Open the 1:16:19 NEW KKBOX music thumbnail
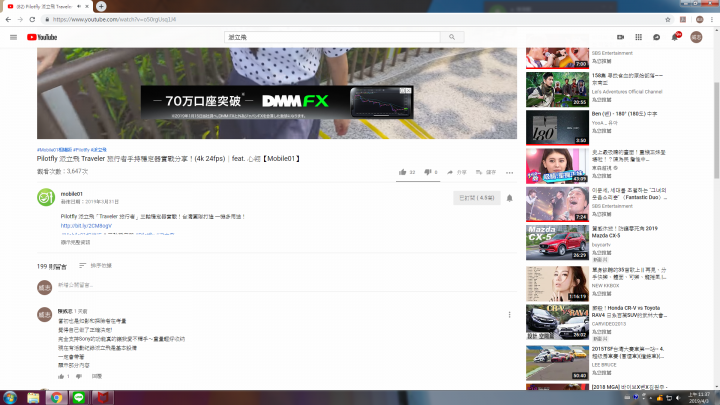The height and width of the screenshot is (405, 720). [557, 283]
